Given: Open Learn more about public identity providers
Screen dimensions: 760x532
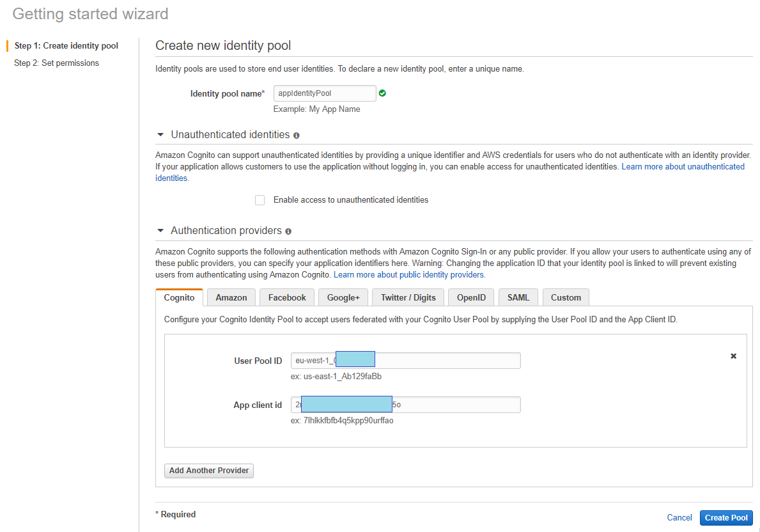Looking at the screenshot, I should pyautogui.click(x=409, y=275).
